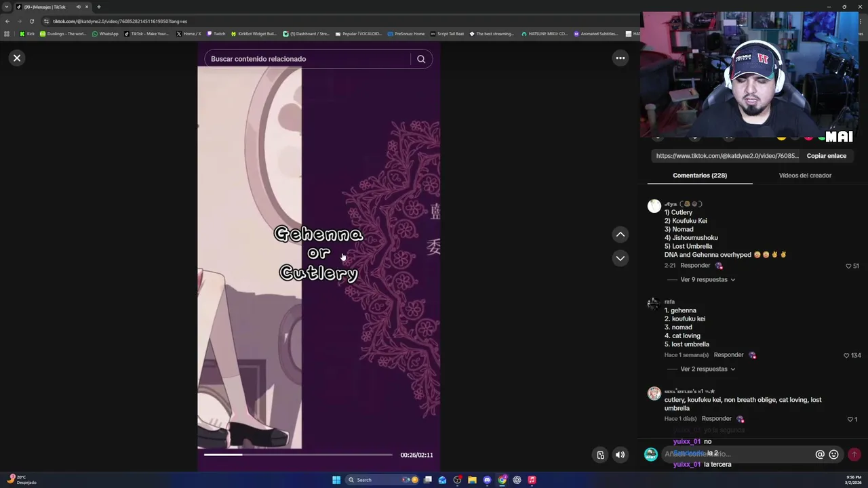
Task: Click the browser back arrow
Action: [7, 21]
